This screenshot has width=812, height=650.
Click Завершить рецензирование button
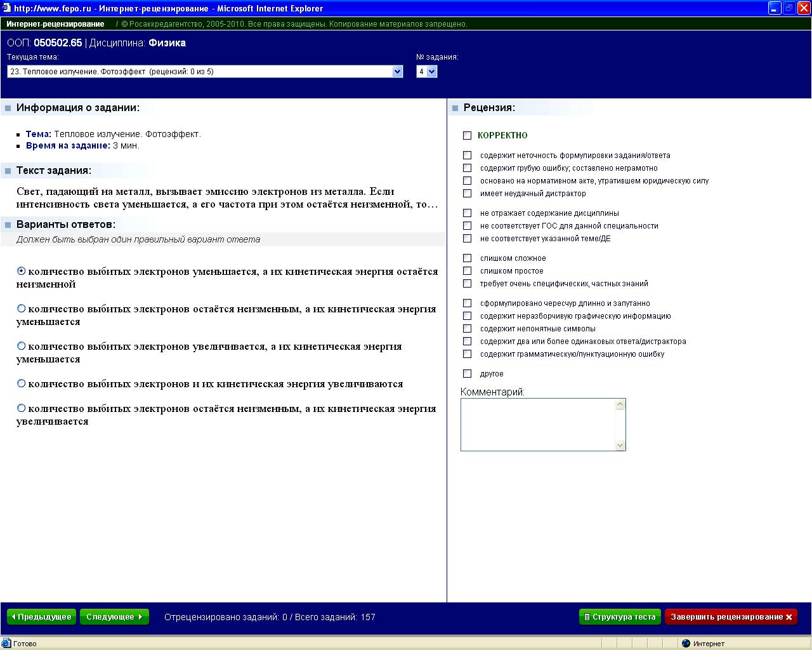pyautogui.click(x=731, y=617)
